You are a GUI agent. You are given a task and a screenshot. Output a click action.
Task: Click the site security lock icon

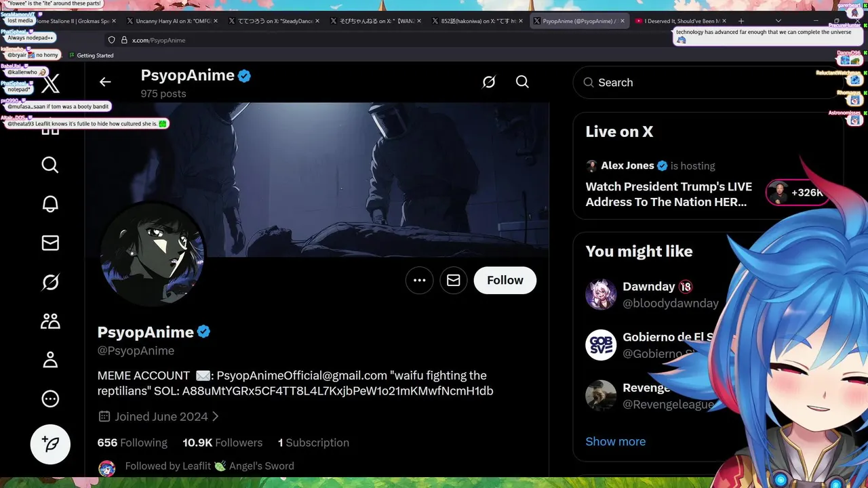tap(124, 40)
